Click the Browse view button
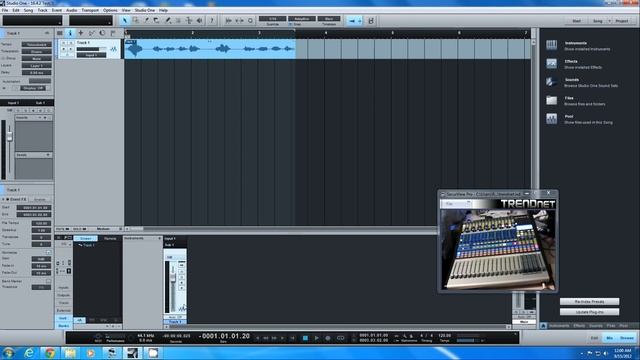This screenshot has height=360, width=640. click(x=627, y=338)
